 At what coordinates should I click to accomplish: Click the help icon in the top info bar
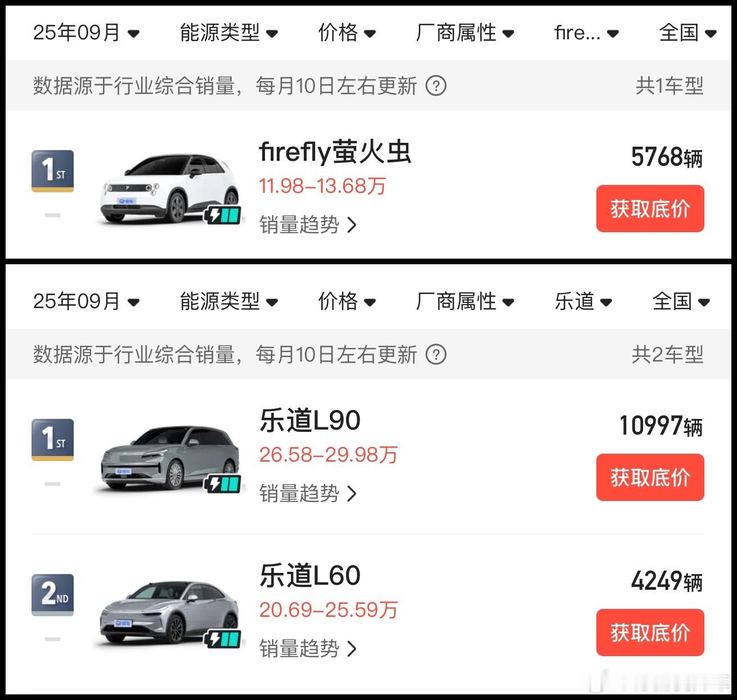[x=436, y=86]
